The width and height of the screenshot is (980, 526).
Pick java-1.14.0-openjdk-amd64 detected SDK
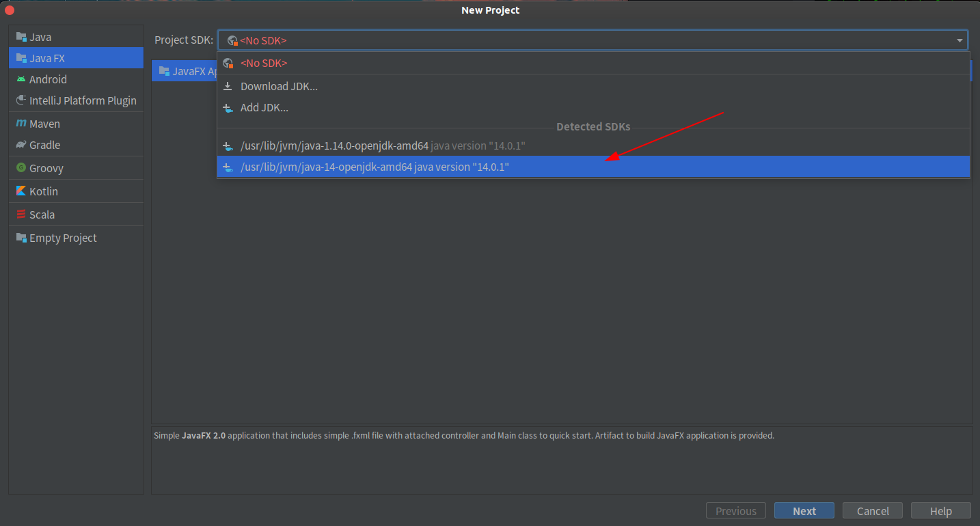click(x=593, y=146)
